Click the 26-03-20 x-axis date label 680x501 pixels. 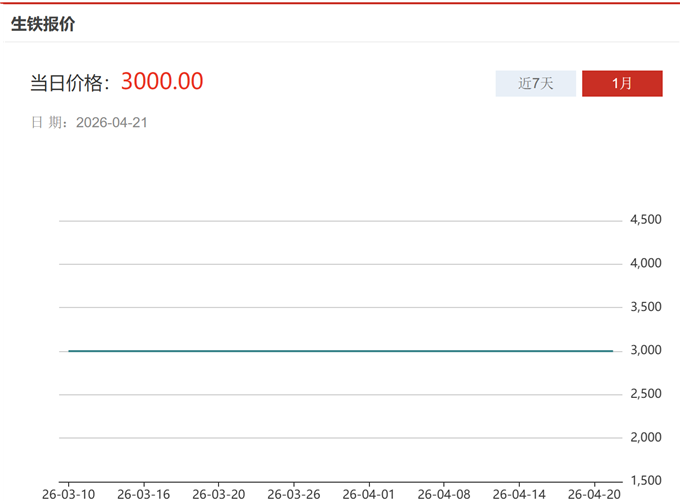click(x=219, y=493)
